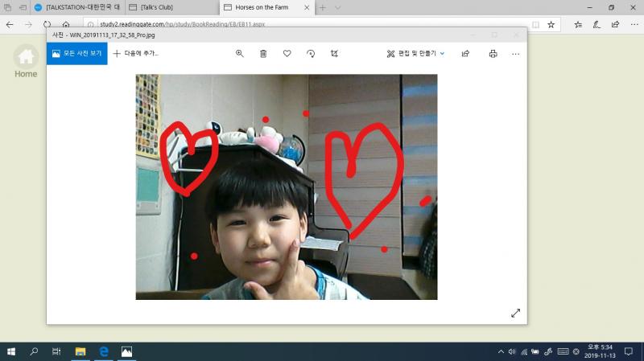Open the 편집 및 만들기 dropdown
The height and width of the screenshot is (361, 644).
(x=415, y=54)
